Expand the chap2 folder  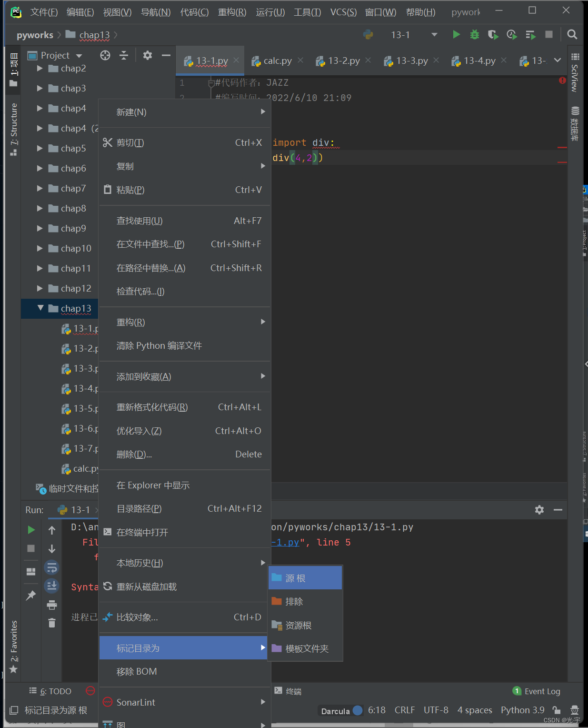coord(39,68)
